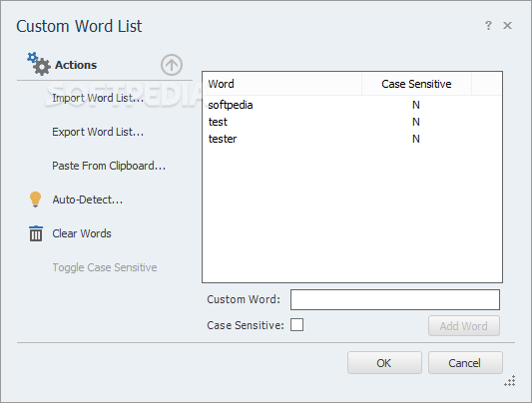Choose Import Word List action
The image size is (532, 403).
(98, 98)
